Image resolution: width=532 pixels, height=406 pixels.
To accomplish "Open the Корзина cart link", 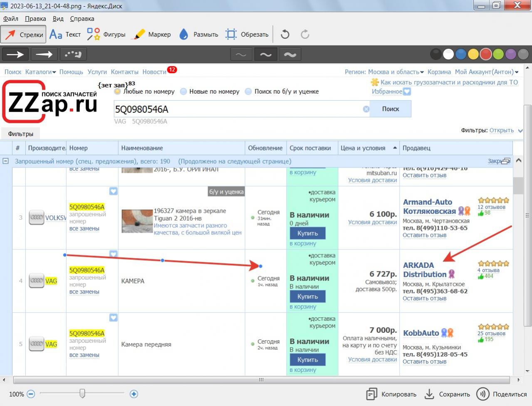I will 439,72.
